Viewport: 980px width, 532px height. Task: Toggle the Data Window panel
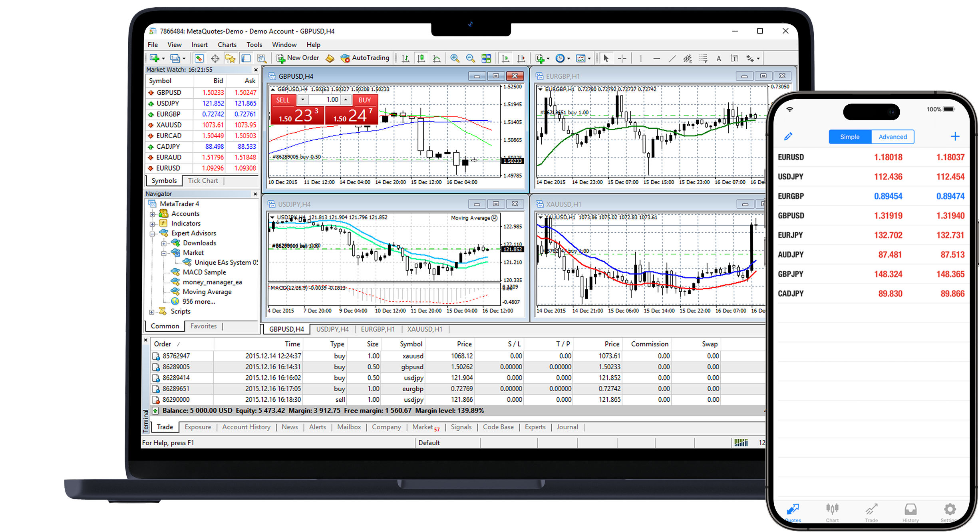click(x=215, y=58)
